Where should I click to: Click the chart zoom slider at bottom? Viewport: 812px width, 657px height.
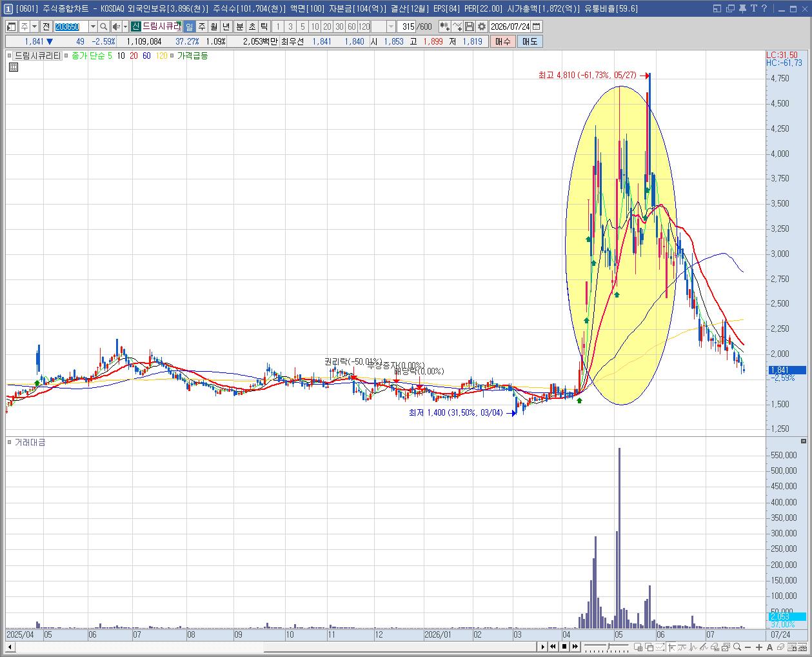pyautogui.click(x=606, y=647)
